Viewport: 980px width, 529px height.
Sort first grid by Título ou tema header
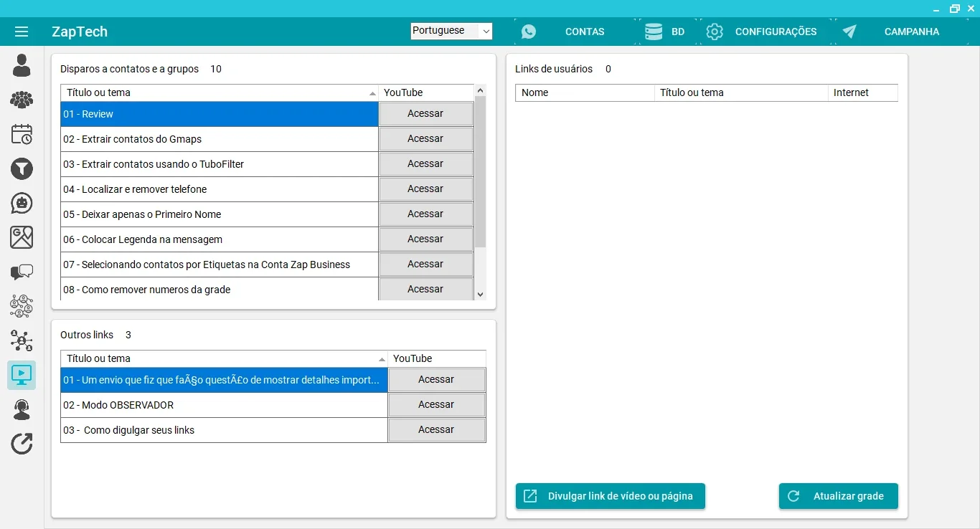point(219,92)
